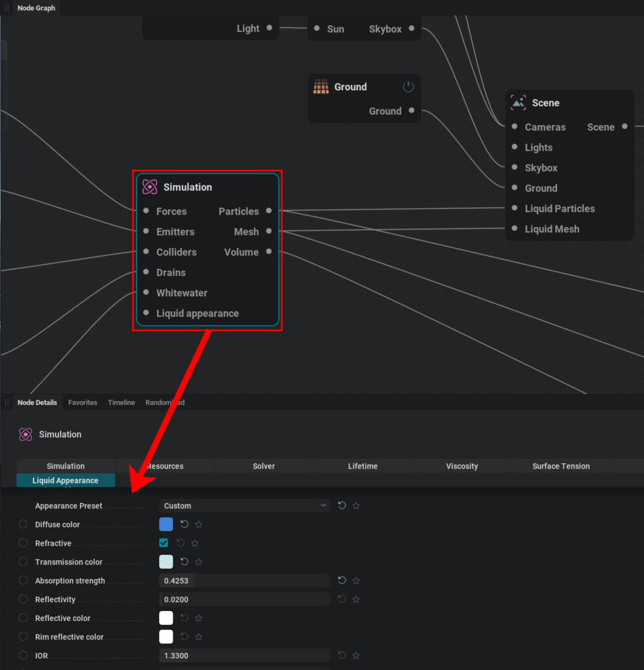Uncheck the Refractive checkbox
Viewport: 644px width, 670px height.
click(164, 542)
